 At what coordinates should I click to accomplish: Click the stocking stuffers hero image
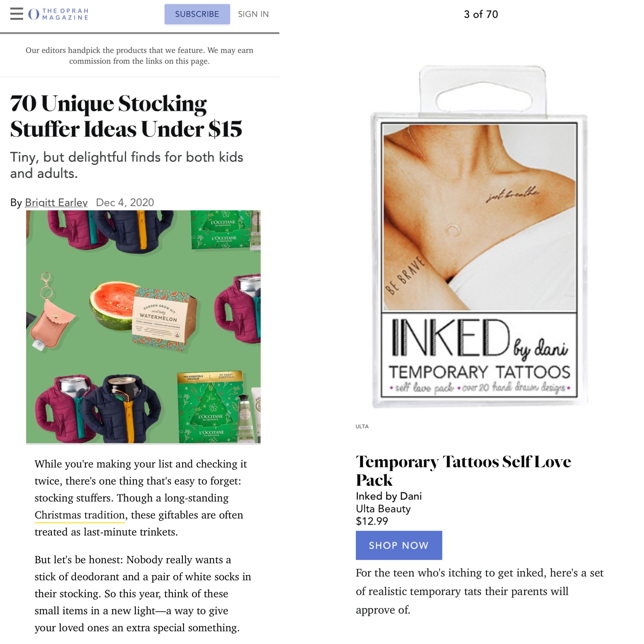click(x=143, y=327)
